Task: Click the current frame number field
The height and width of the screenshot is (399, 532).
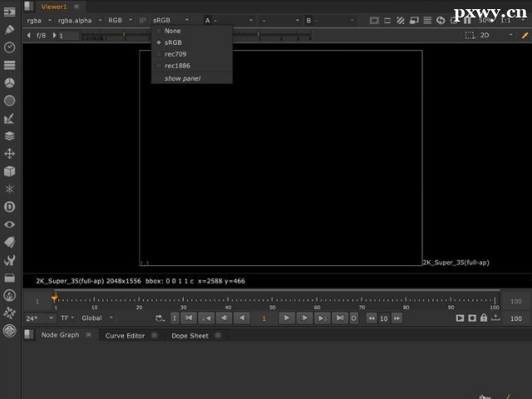Action: click(264, 318)
